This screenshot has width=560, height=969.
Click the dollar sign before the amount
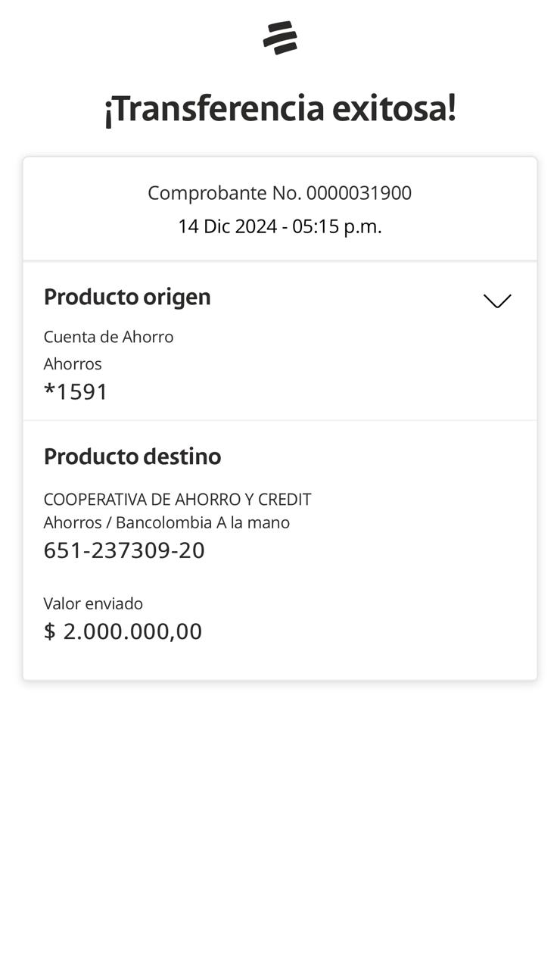click(50, 631)
